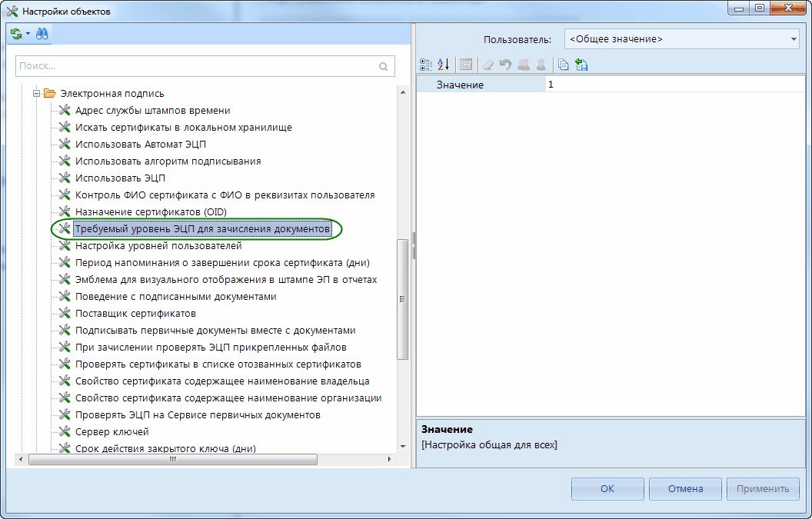The image size is (812, 519).
Task: Click the save with green arrow icon
Action: pyautogui.click(x=581, y=65)
